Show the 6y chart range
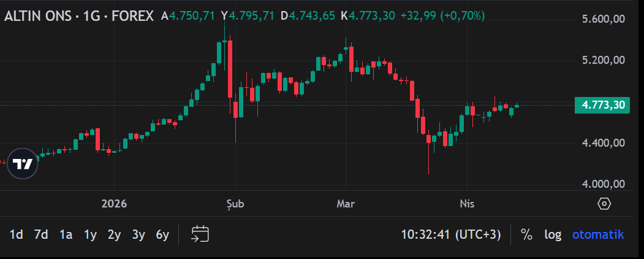Screen dimensions: 644x259 pos(162,234)
